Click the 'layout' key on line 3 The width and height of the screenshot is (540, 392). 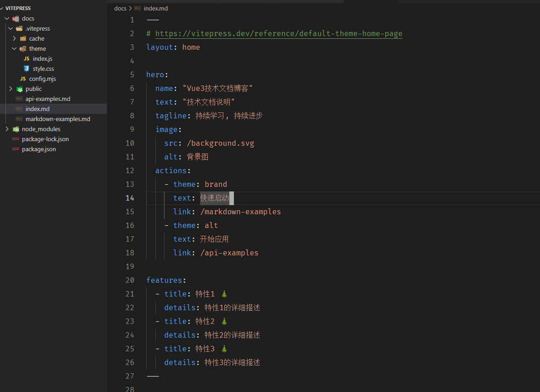tap(159, 47)
